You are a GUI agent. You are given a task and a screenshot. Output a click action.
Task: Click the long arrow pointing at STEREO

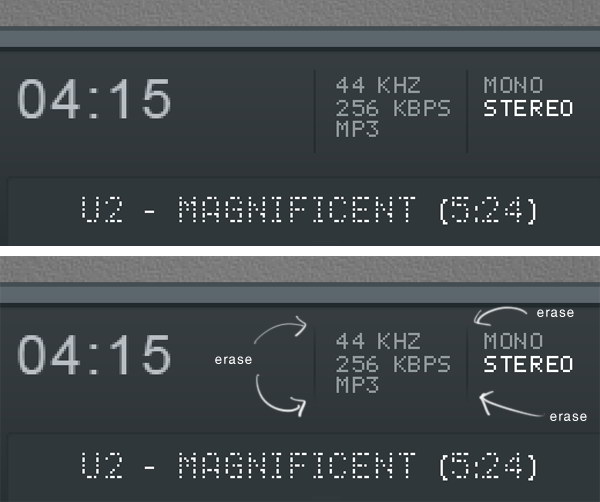(512, 404)
